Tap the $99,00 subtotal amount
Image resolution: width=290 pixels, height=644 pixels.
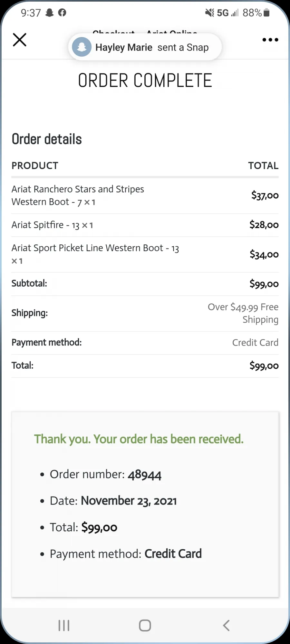tap(264, 284)
